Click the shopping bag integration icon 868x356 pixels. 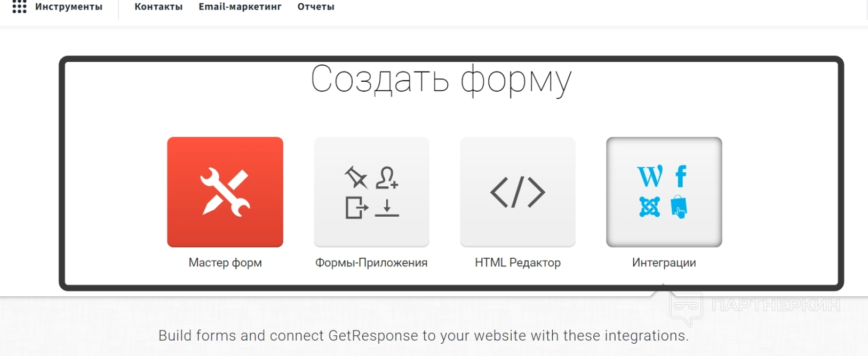(679, 207)
